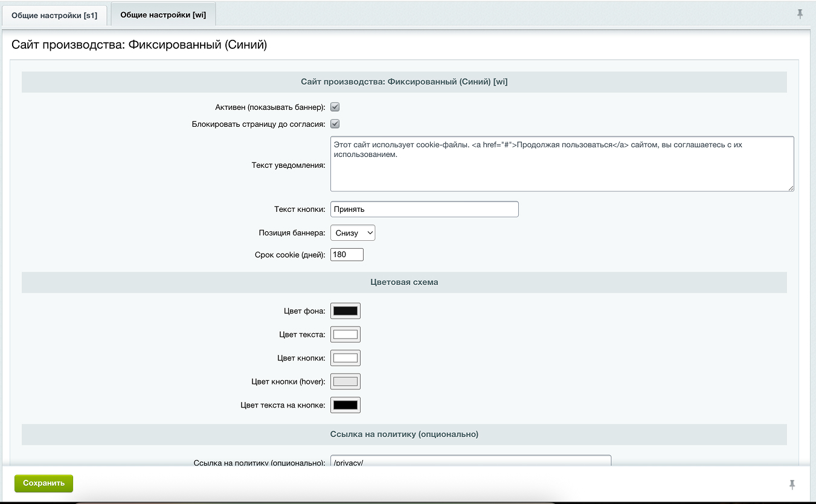Open the 'Позиция баннера' dropdown

click(353, 233)
